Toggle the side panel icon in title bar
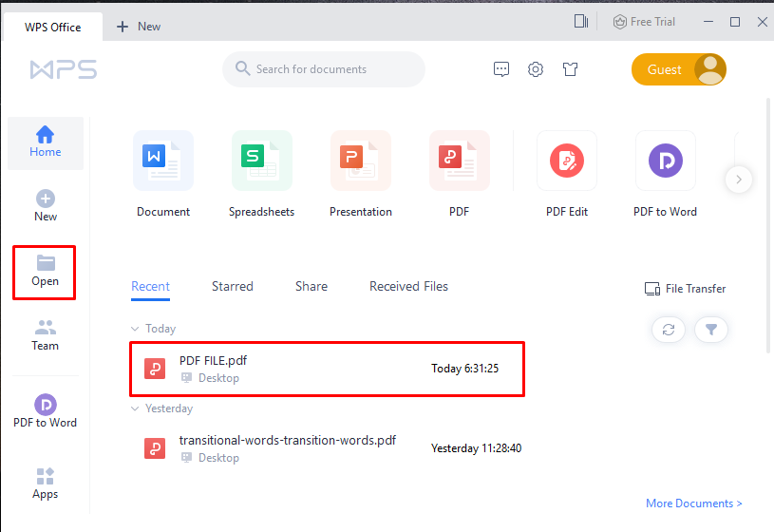The height and width of the screenshot is (532, 774). [x=581, y=21]
